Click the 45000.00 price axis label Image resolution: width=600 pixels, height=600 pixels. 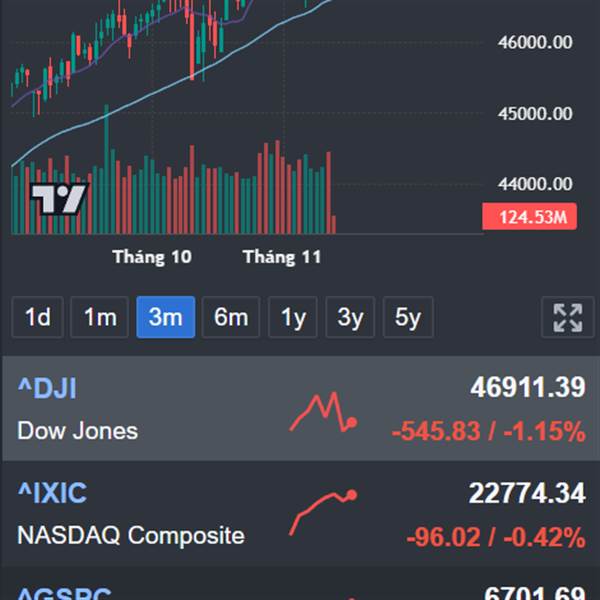(x=535, y=114)
